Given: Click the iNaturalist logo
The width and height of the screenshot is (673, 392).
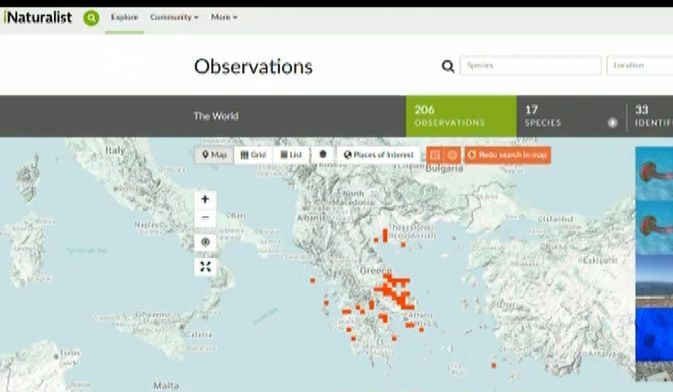Looking at the screenshot, I should [x=37, y=17].
